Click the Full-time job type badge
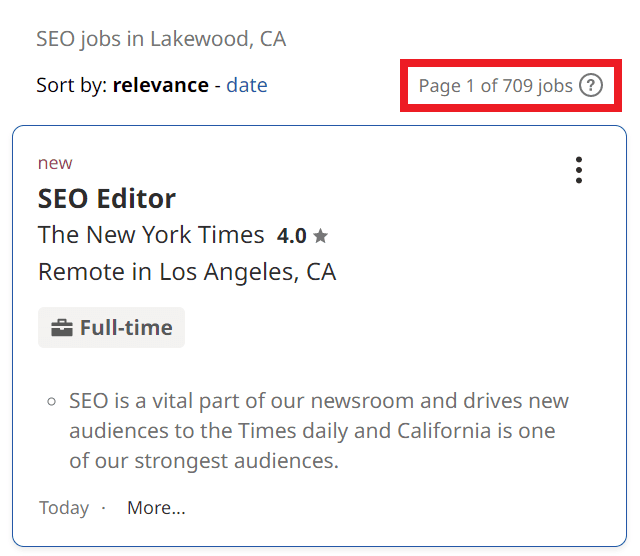Image resolution: width=640 pixels, height=556 pixels. coord(111,327)
